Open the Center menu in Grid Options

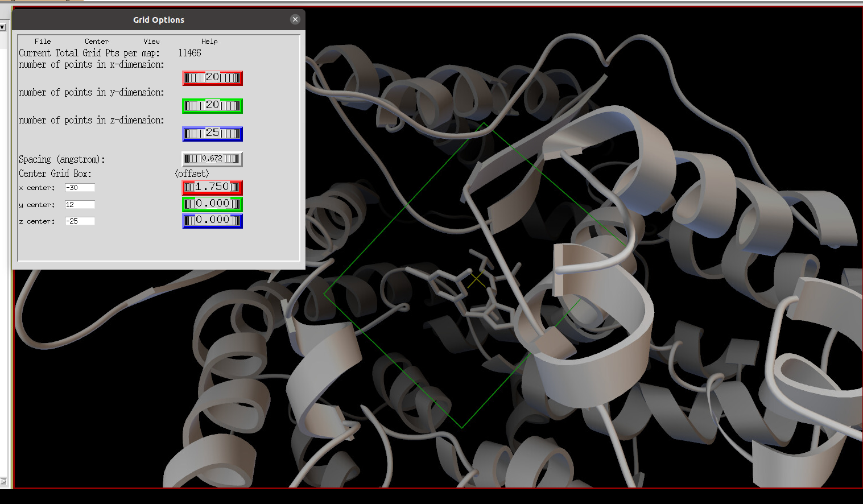(97, 42)
